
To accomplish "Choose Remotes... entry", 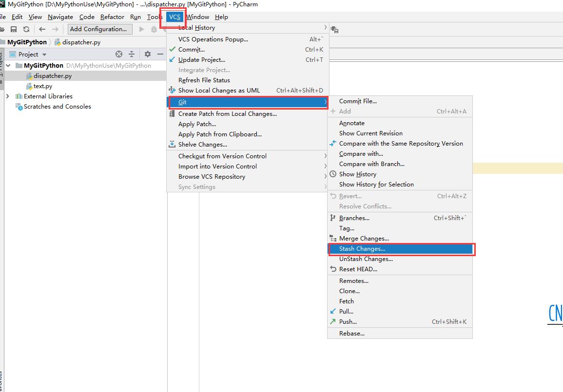I will (x=400, y=281).
